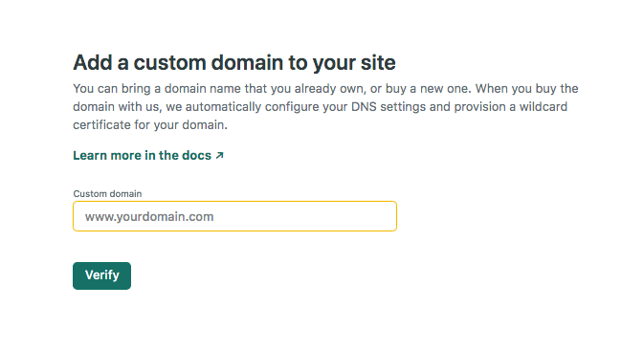
Task: Focus the Custom domain input field
Action: 235,216
